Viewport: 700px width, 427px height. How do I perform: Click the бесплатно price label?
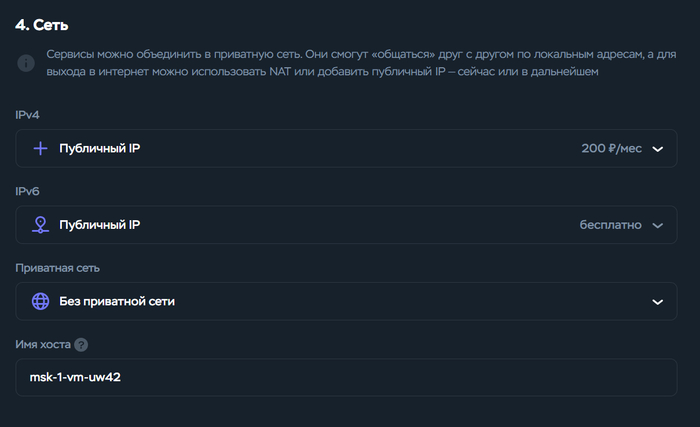point(610,225)
